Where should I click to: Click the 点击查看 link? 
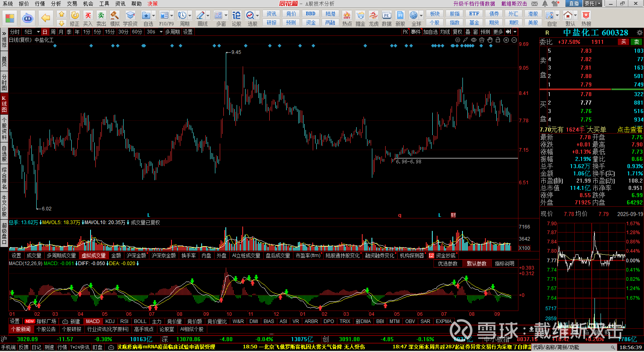click(630, 130)
